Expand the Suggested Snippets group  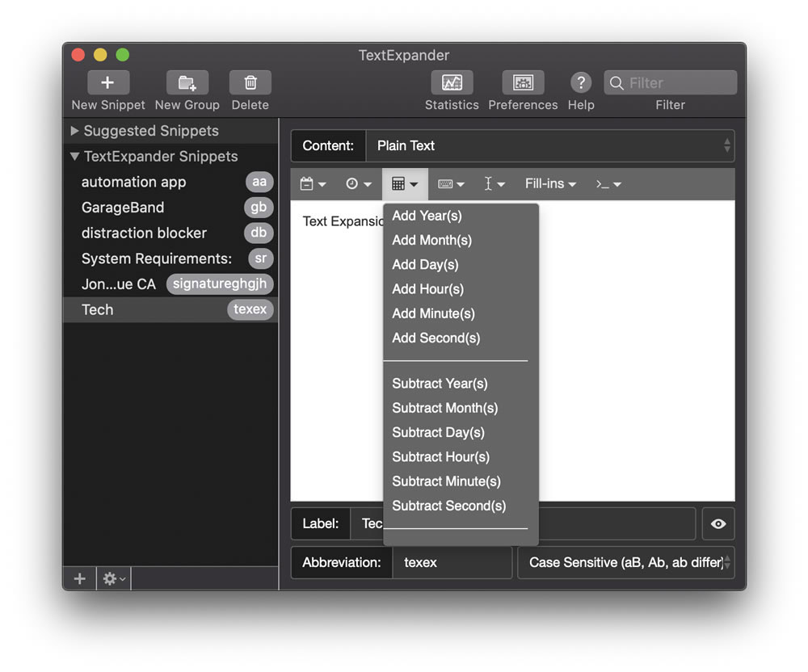tap(74, 131)
